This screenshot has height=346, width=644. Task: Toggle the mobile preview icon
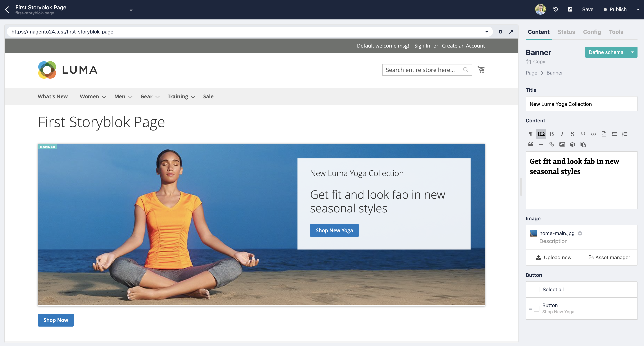[500, 32]
